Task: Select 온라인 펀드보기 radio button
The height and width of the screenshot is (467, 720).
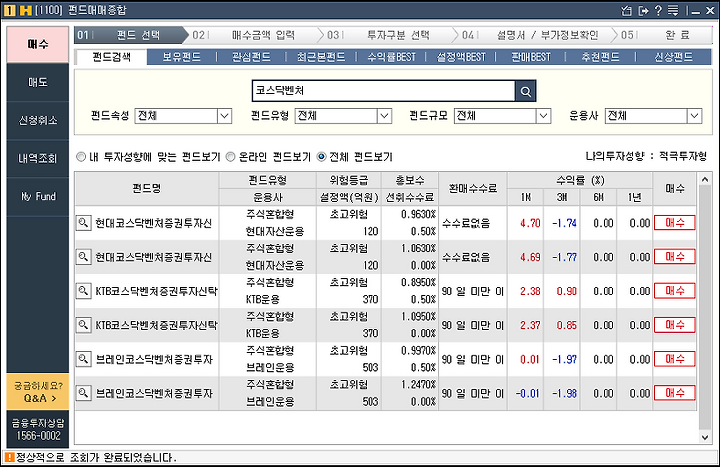Action: 231,157
